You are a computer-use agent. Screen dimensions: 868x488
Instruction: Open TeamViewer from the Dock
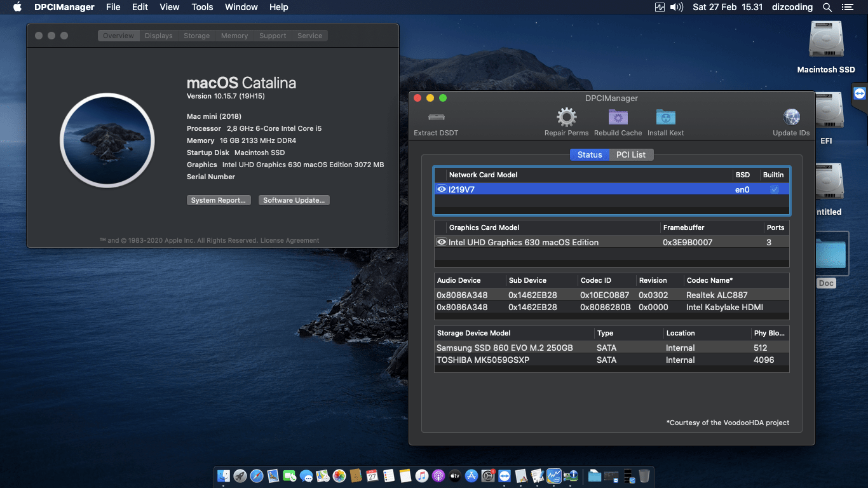point(505,476)
